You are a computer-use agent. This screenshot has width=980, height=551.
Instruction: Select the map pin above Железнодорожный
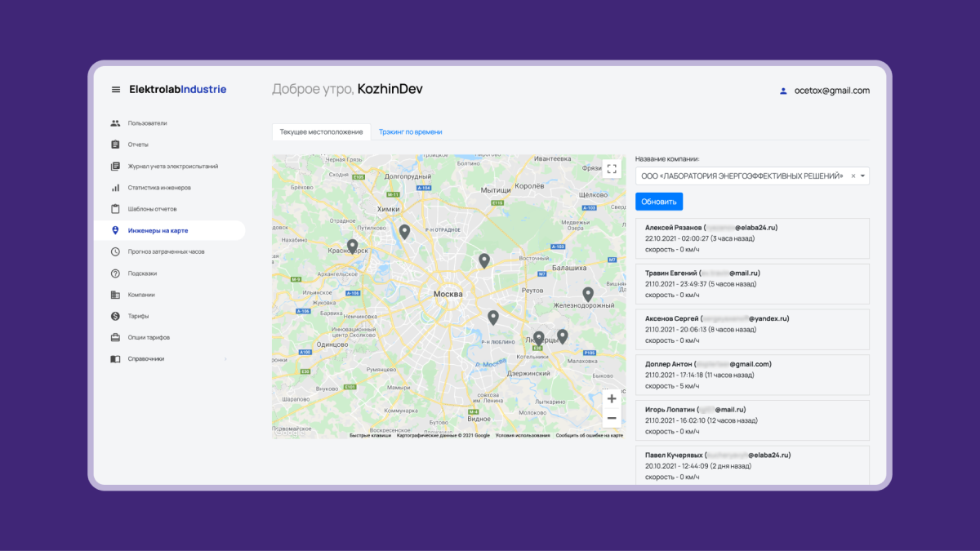click(x=587, y=295)
